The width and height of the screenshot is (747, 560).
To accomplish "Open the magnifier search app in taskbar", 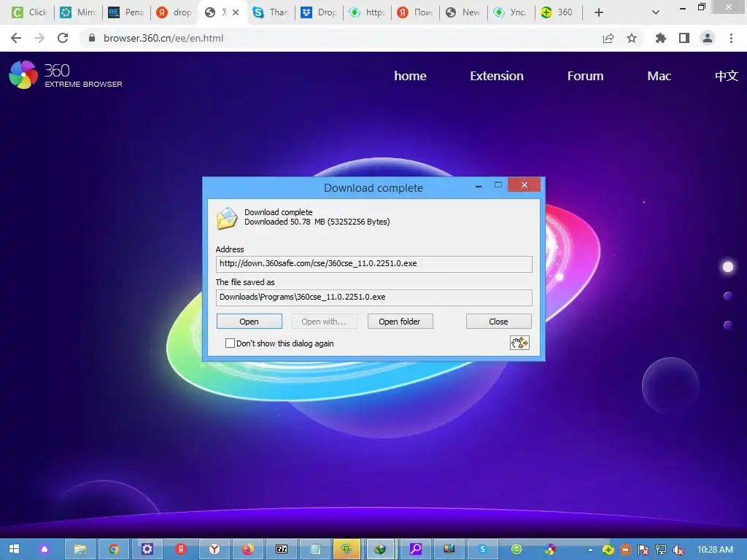I will (416, 549).
